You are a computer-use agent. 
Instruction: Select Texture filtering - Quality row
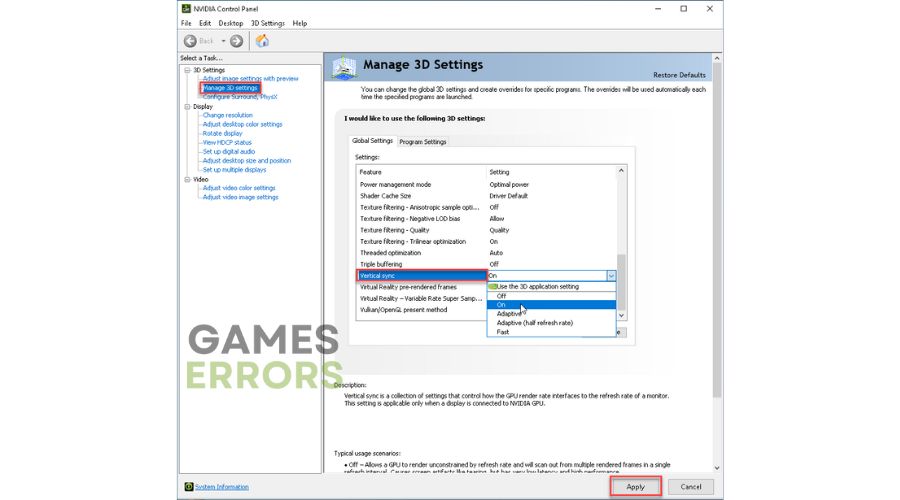click(486, 230)
